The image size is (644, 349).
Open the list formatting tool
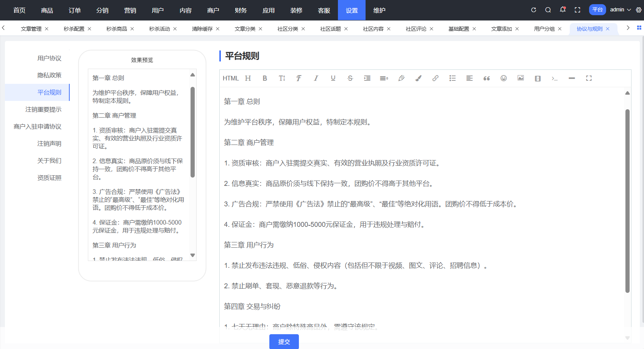(452, 78)
